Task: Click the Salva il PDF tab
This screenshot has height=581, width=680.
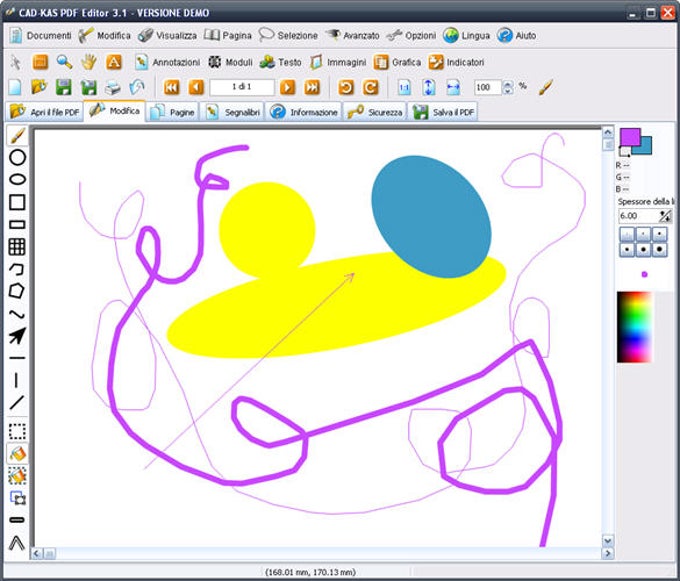Action: pyautogui.click(x=443, y=112)
